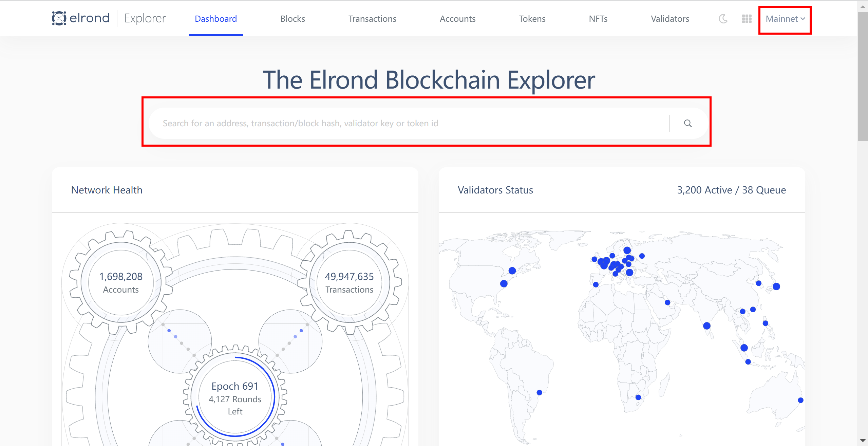Navigate to the Tokens tab

coord(532,19)
